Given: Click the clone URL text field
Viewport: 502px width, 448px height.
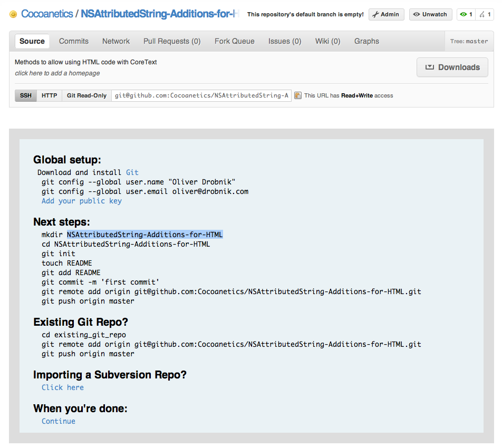Looking at the screenshot, I should (201, 95).
